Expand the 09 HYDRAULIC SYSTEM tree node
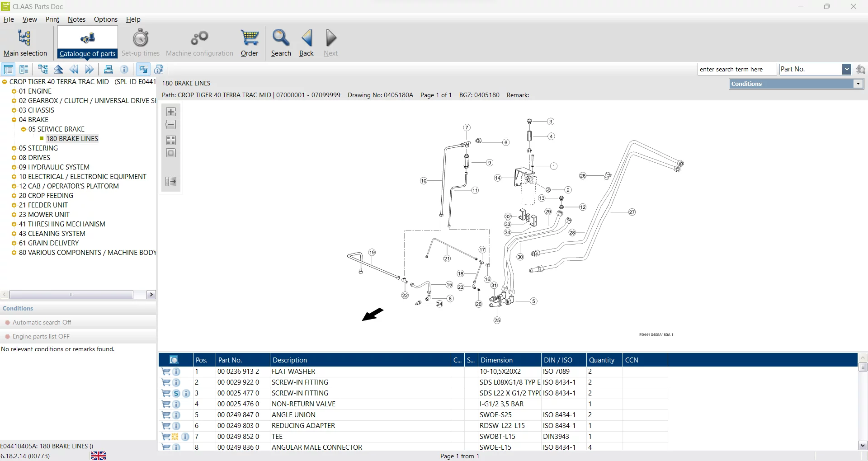 click(14, 167)
